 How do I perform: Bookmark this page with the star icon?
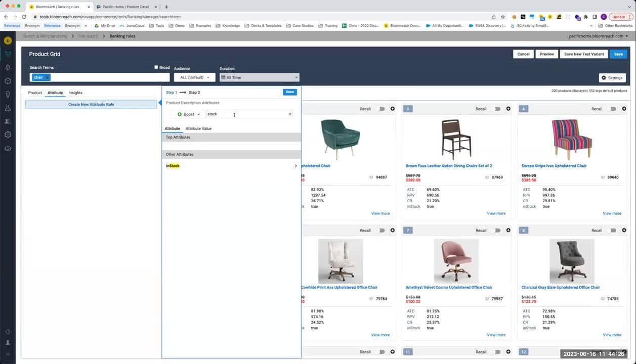[x=503, y=17]
